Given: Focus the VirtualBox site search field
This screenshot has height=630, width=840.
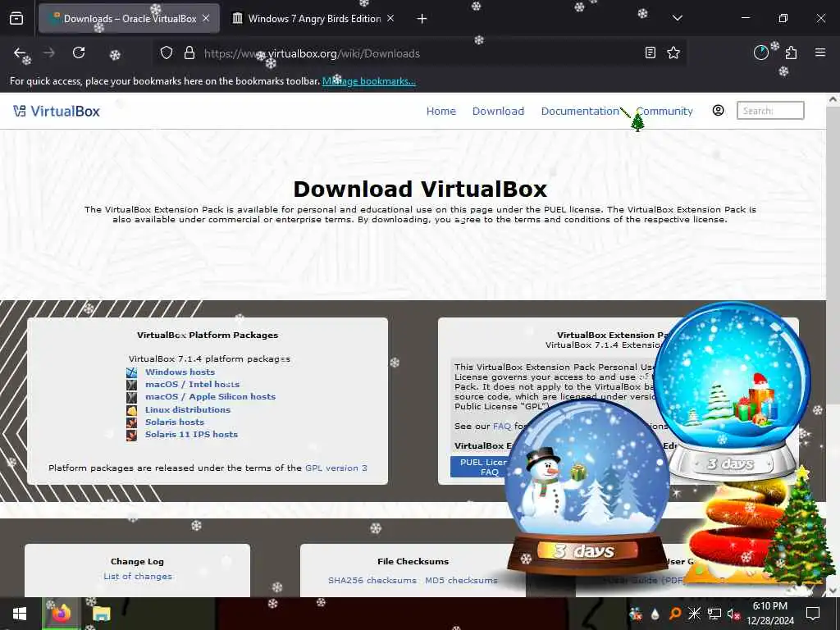Looking at the screenshot, I should click(770, 111).
